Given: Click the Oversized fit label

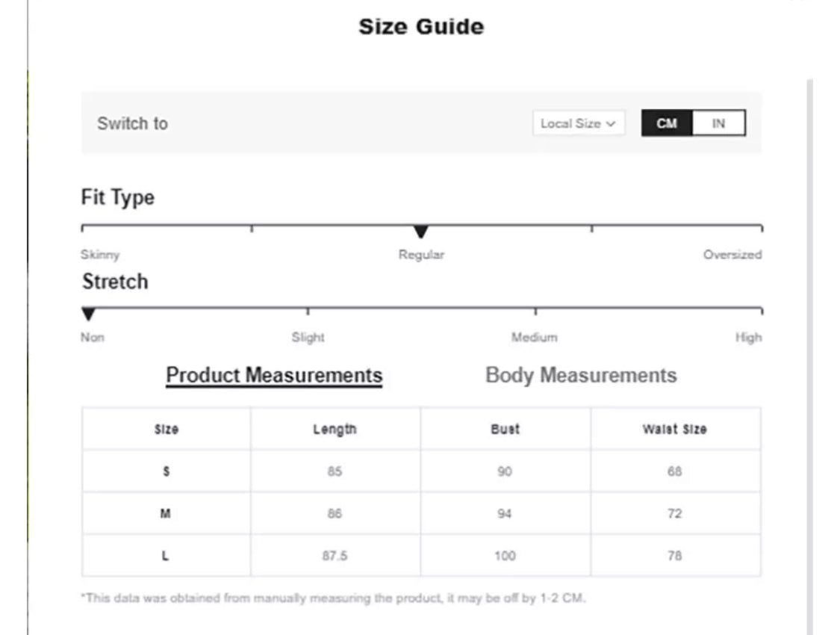Looking at the screenshot, I should (x=732, y=255).
